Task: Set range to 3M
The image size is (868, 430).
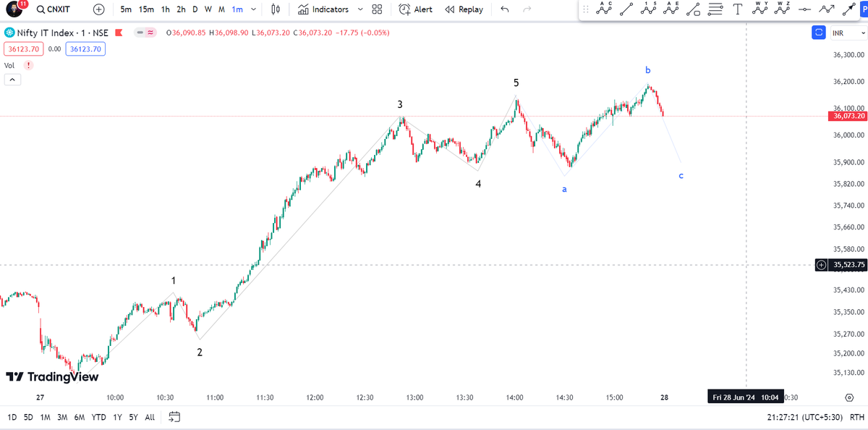Action: coord(62,417)
